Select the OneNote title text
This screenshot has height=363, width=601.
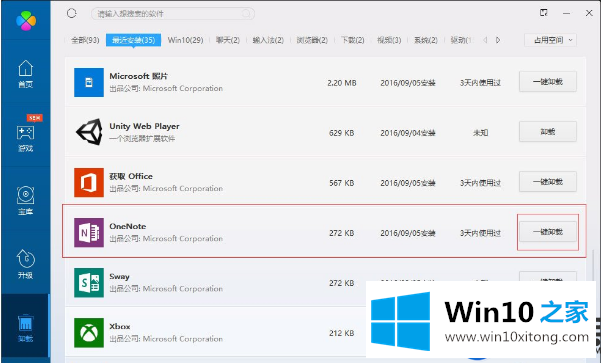128,226
